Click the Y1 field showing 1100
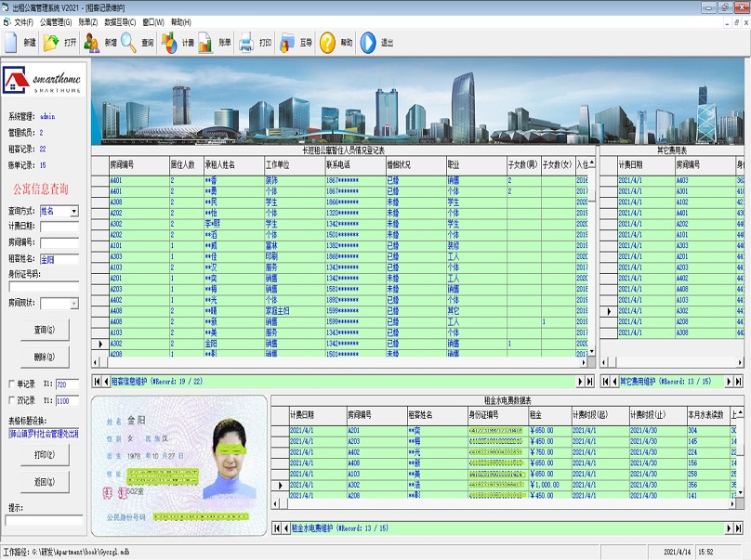This screenshot has width=751, height=560. [x=67, y=400]
